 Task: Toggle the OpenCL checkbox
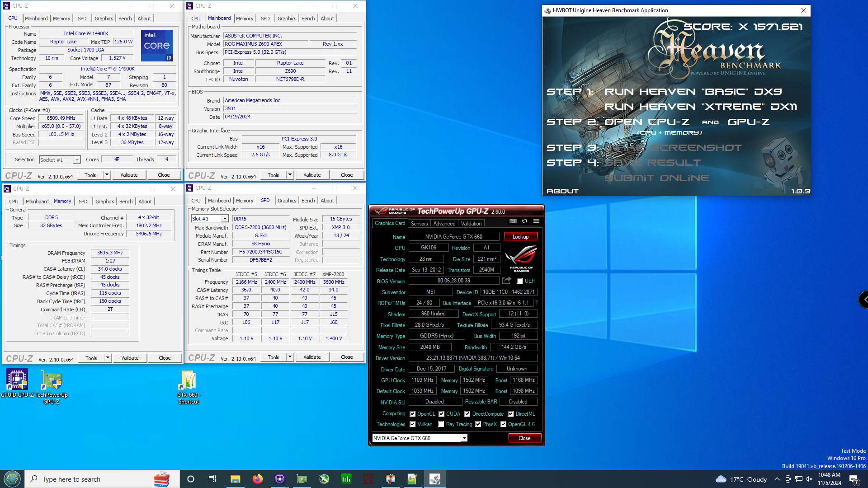pos(412,413)
